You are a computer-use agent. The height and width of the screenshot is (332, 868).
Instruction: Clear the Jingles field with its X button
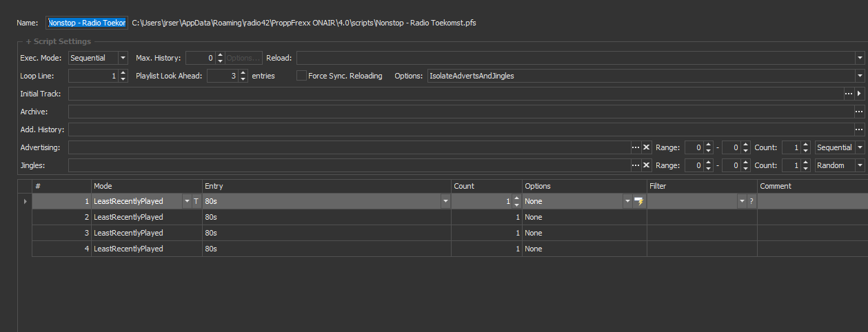coord(647,165)
